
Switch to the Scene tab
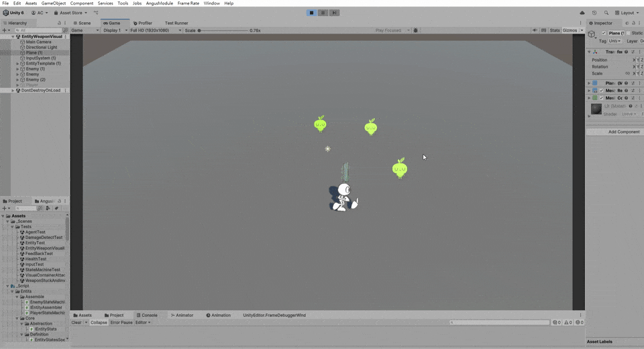82,23
